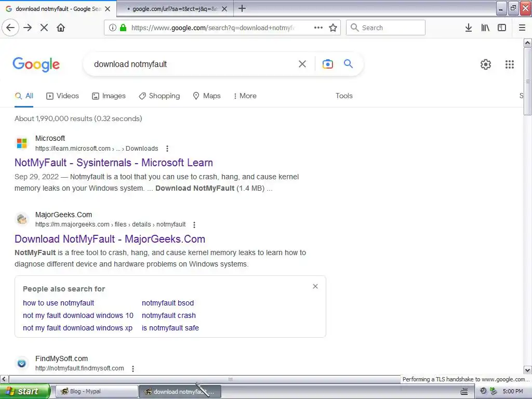Viewport: 532px width, 399px height.
Task: Open options for MajorGeeks result
Action: [x=194, y=224]
